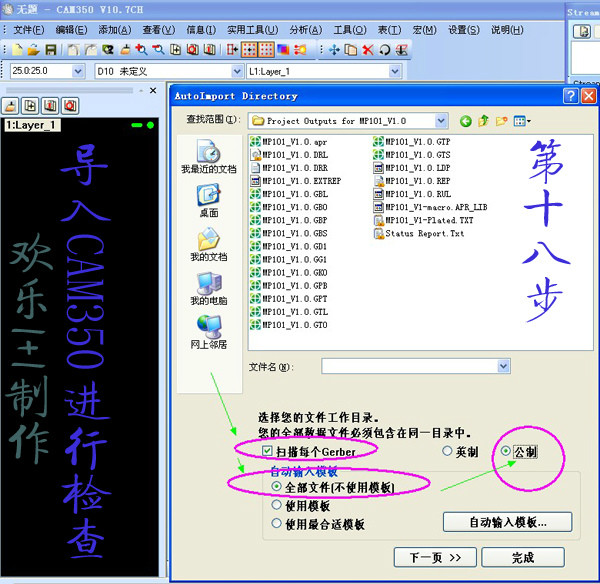600x584 pixels.
Task: Click the red X Delete toolbar icon
Action: click(368, 50)
